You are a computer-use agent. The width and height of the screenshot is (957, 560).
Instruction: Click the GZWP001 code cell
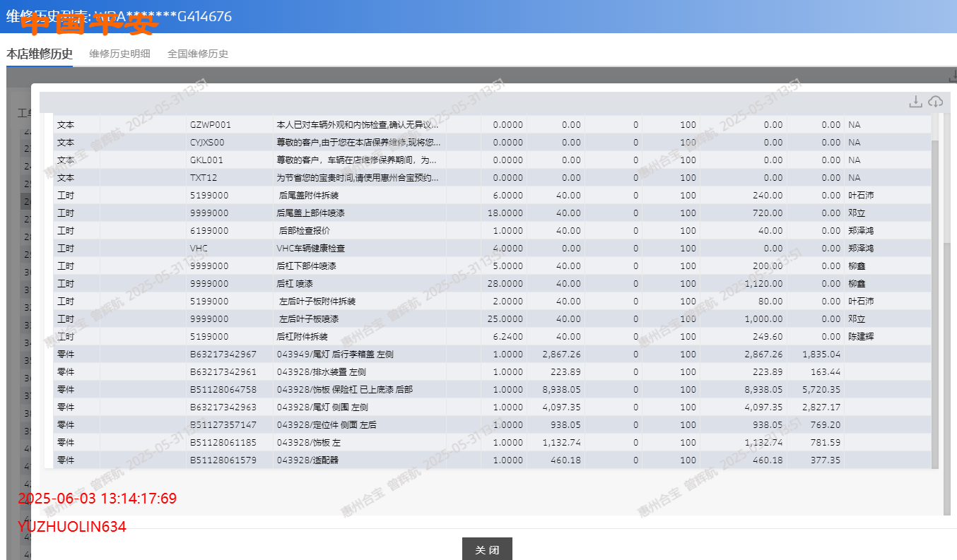click(211, 125)
